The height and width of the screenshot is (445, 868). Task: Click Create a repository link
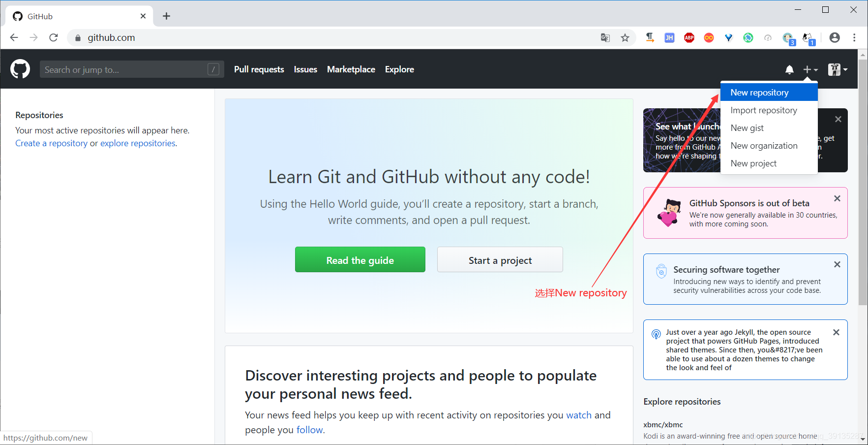pyautogui.click(x=51, y=143)
